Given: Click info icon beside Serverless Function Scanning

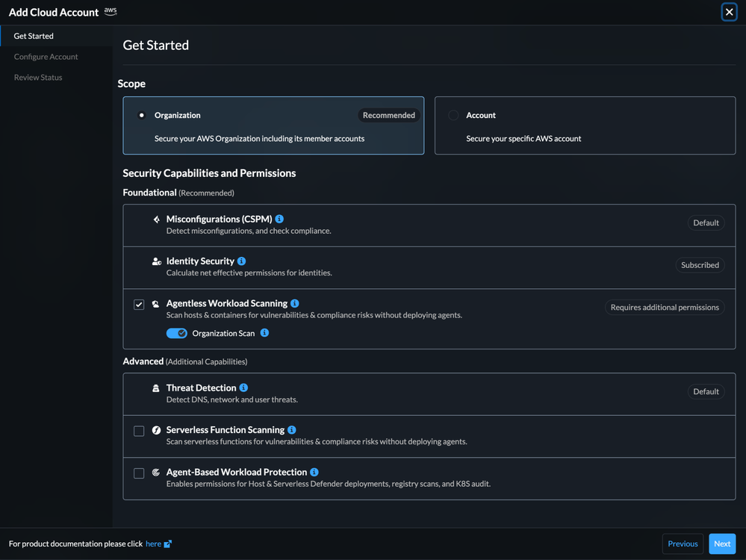Looking at the screenshot, I should pyautogui.click(x=292, y=430).
